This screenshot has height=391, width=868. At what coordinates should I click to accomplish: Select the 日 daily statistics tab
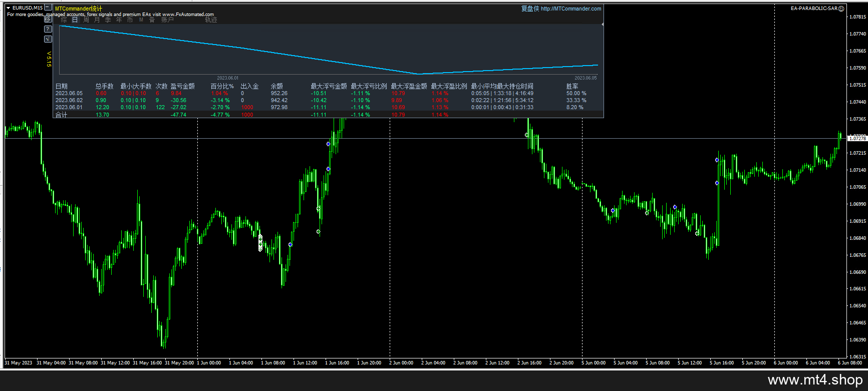click(x=75, y=20)
